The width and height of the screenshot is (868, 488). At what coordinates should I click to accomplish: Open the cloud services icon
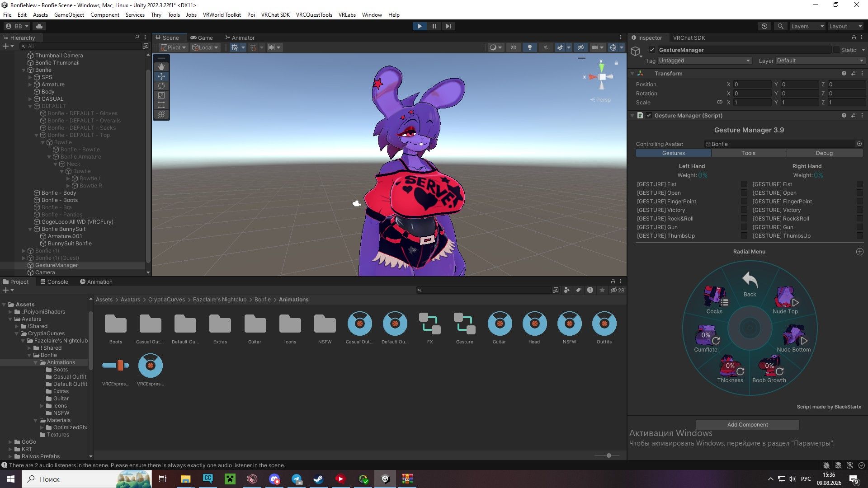[39, 26]
